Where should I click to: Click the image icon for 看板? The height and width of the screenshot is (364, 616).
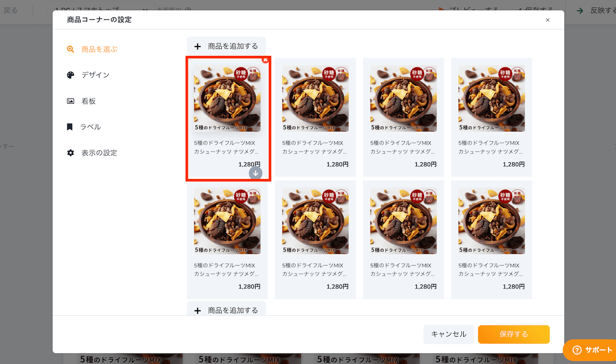tap(70, 101)
